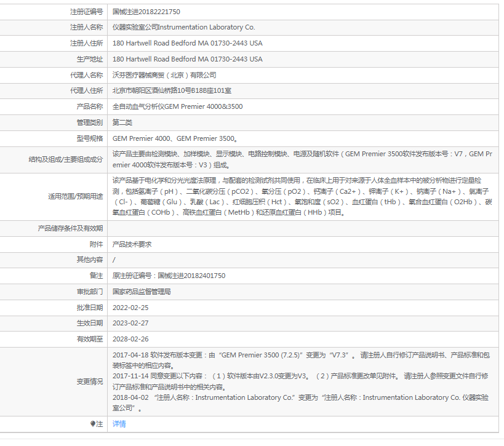Click the 审批部门 label

pyautogui.click(x=90, y=292)
